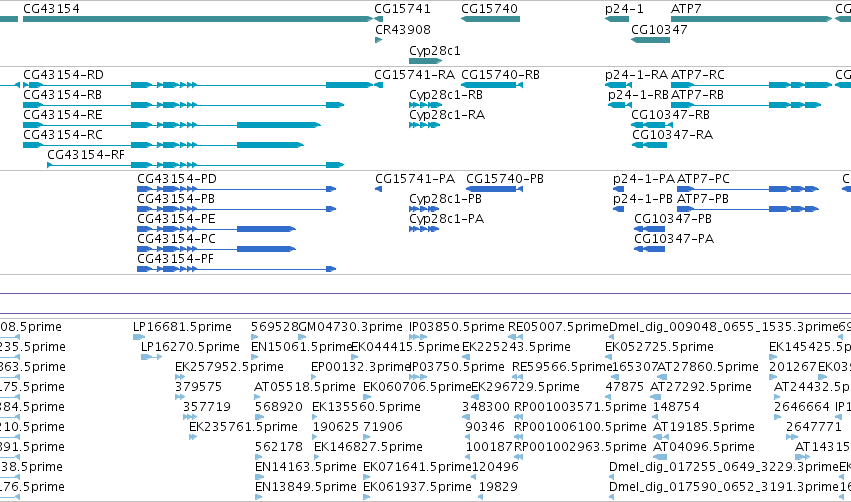Click EST EK225243.5prime
Viewport: 851px width, 502px height.
[x=516, y=347]
